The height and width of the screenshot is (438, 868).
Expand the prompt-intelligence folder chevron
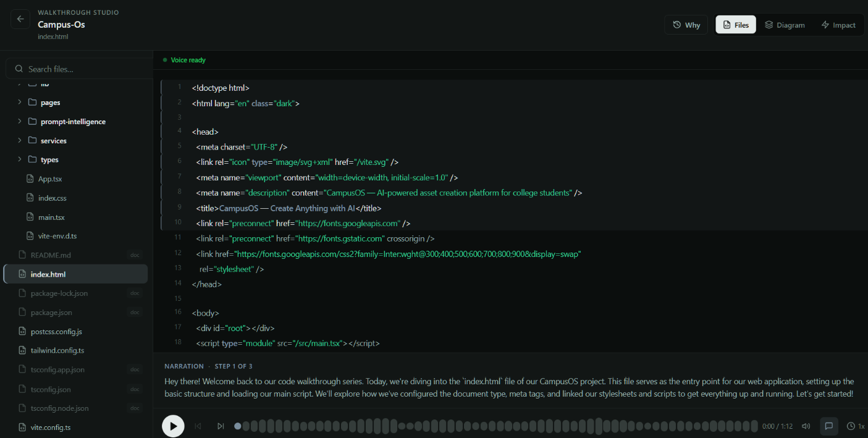pos(19,122)
